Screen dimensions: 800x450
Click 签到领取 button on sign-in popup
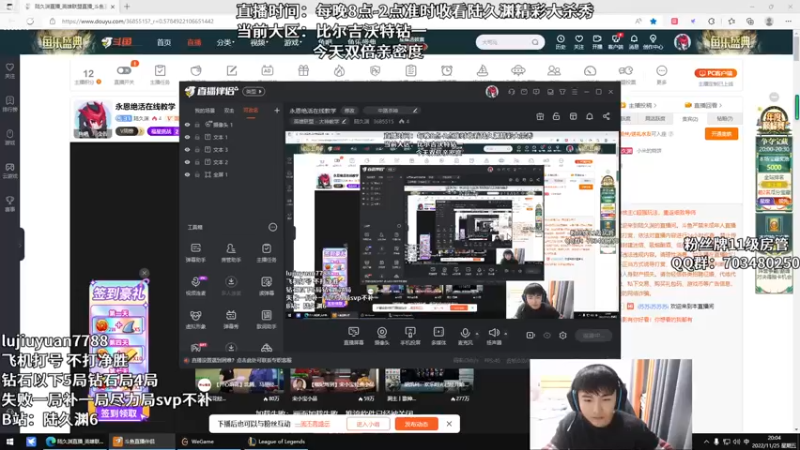point(118,413)
